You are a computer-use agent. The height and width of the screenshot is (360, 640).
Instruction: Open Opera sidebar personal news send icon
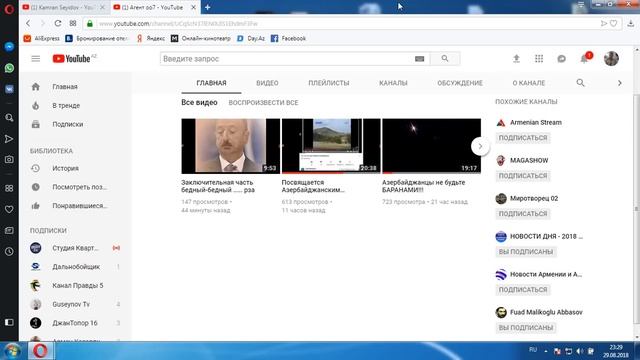tap(9, 139)
